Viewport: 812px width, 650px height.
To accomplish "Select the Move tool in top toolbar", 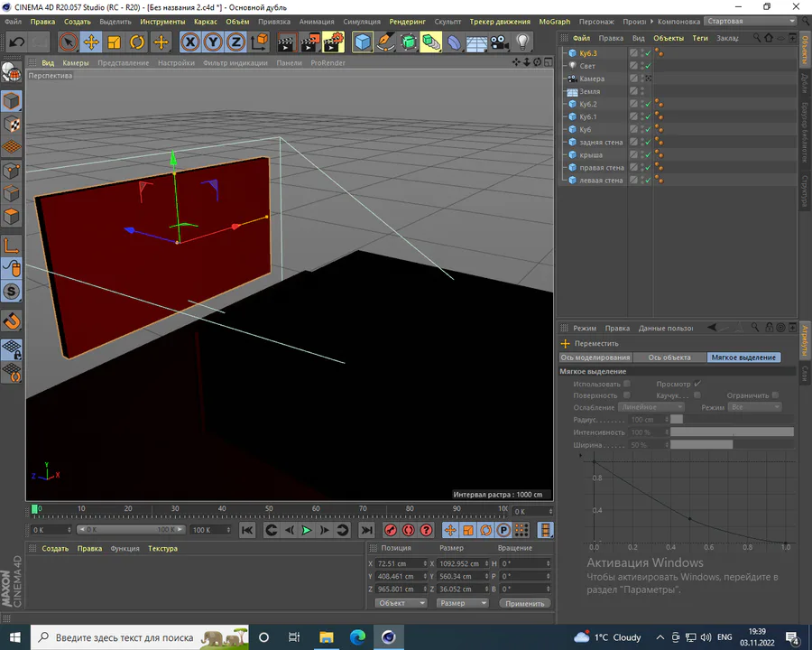I will (x=91, y=42).
